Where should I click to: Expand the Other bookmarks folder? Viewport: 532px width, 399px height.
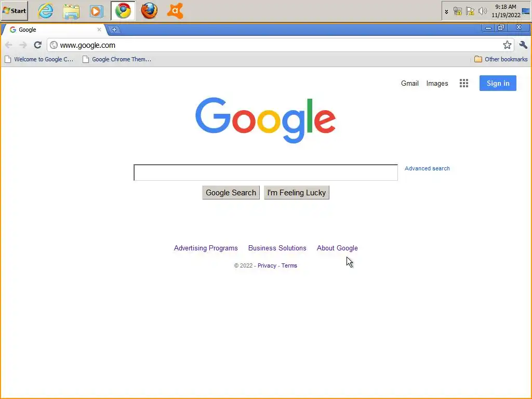pyautogui.click(x=501, y=59)
